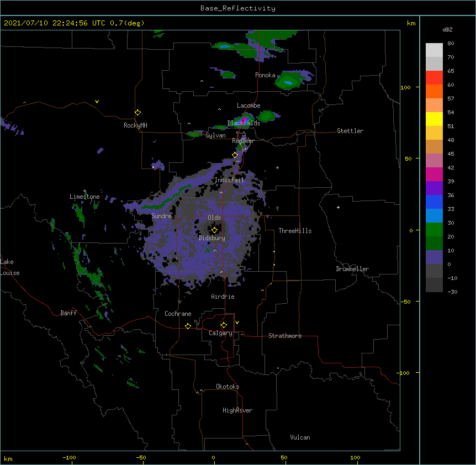Click the yellow diamond radar site marker by Olds

(214, 230)
